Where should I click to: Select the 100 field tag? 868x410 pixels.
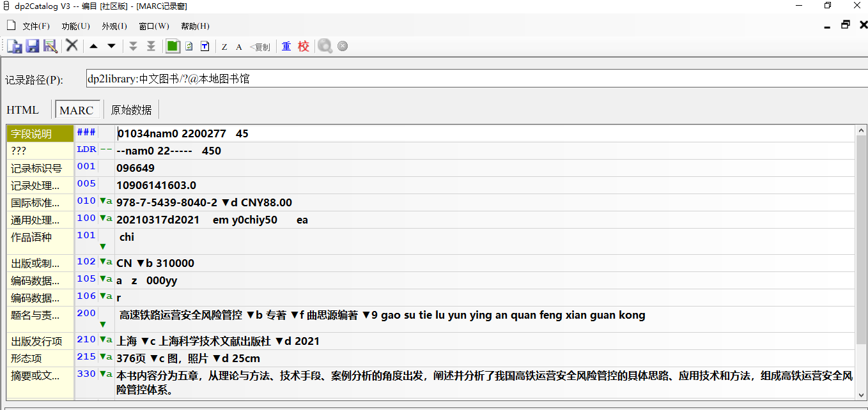tap(86, 218)
